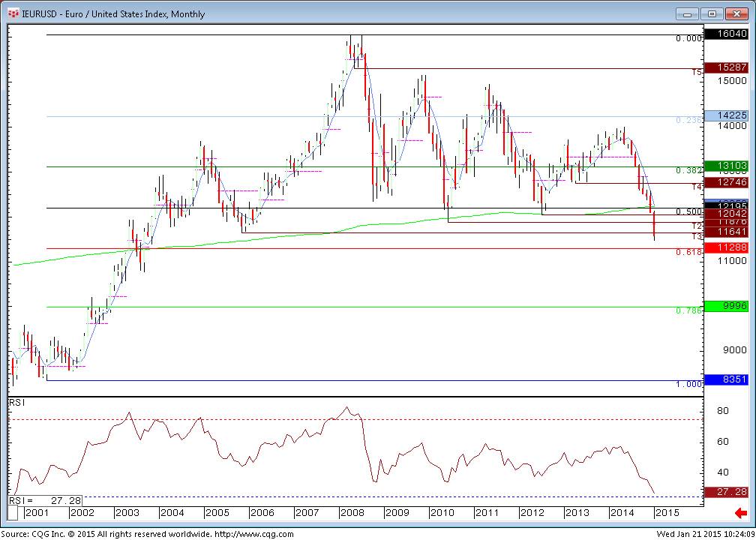Image resolution: width=756 pixels, height=540 pixels.
Task: Click the 2015 year marker on time axis
Action: pos(667,513)
